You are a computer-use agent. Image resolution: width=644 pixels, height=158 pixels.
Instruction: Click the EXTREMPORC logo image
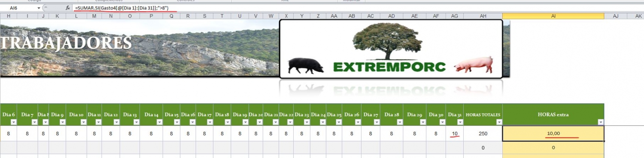click(391, 49)
